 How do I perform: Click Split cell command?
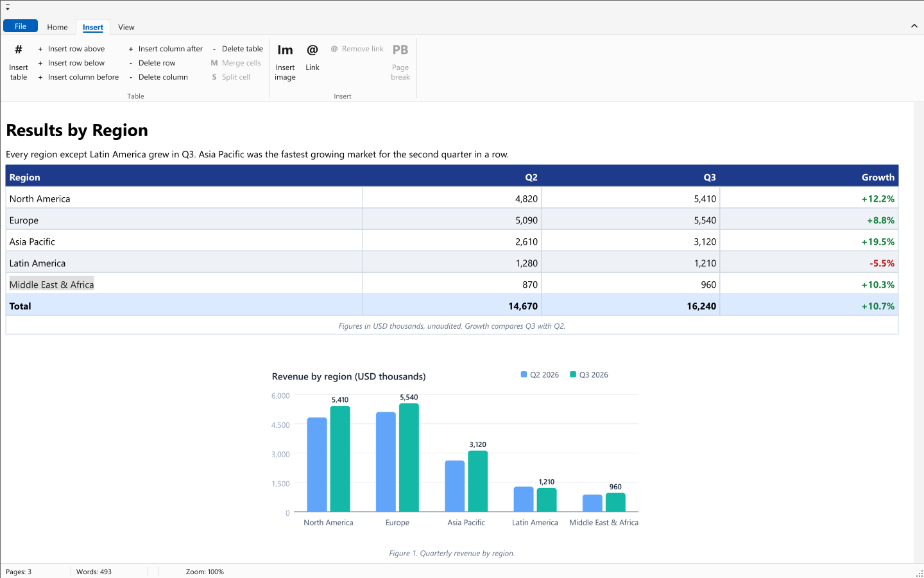(x=231, y=77)
